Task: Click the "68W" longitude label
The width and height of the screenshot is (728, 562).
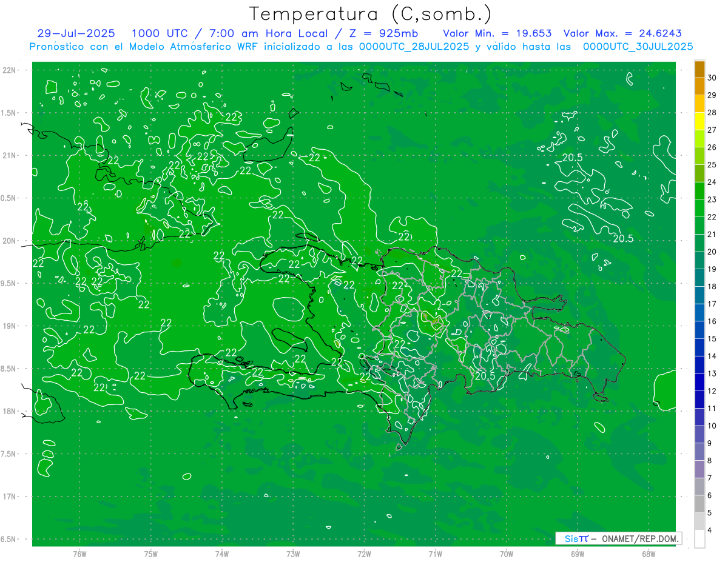Action: pyautogui.click(x=649, y=555)
